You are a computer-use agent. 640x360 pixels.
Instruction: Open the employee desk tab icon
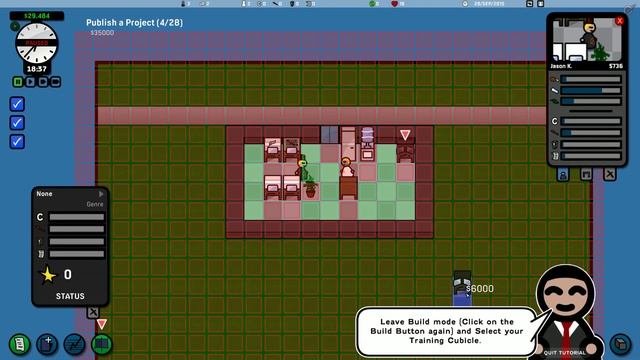(586, 175)
